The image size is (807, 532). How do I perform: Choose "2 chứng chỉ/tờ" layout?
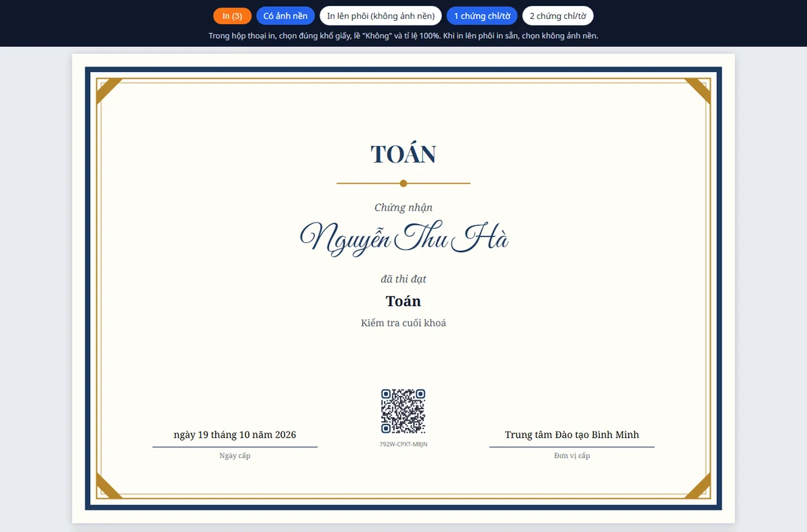point(558,16)
